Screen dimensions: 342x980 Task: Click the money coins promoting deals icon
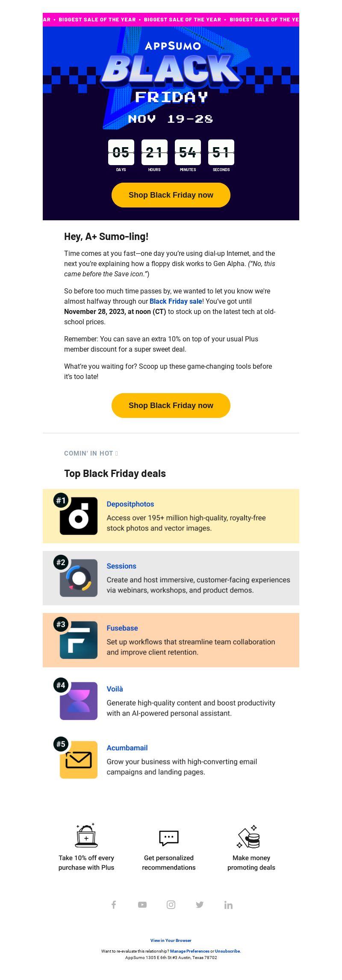(x=249, y=837)
